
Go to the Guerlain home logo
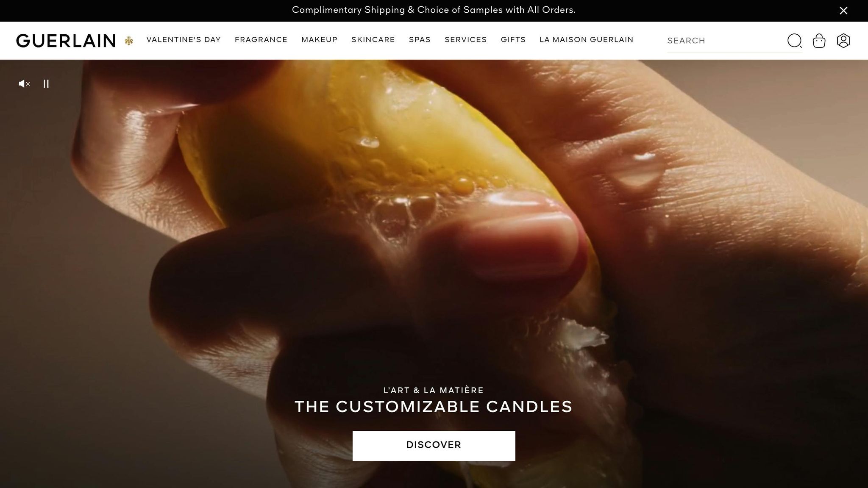tap(66, 41)
